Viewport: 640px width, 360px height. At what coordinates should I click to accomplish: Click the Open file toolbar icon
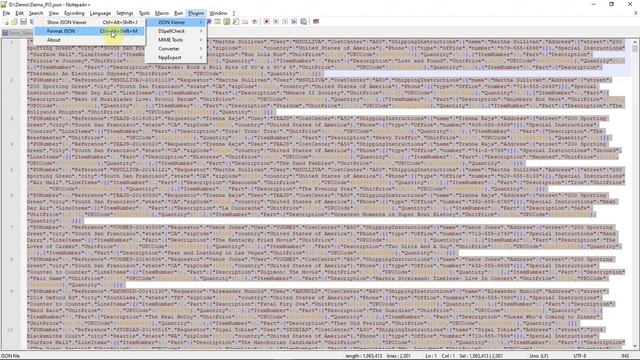point(14,22)
